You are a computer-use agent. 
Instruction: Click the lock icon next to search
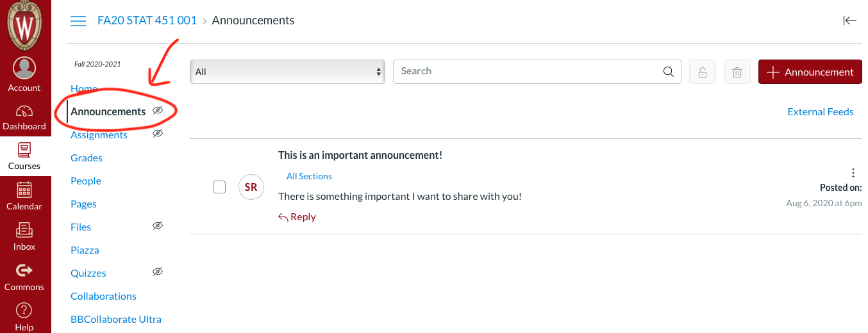[x=703, y=72]
